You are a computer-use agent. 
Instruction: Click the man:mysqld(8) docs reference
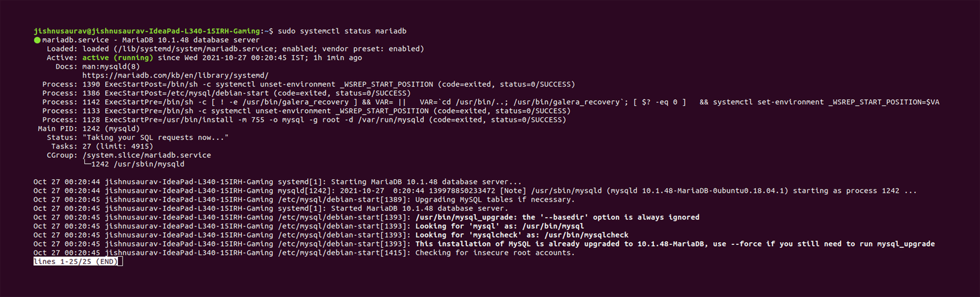[x=111, y=66]
